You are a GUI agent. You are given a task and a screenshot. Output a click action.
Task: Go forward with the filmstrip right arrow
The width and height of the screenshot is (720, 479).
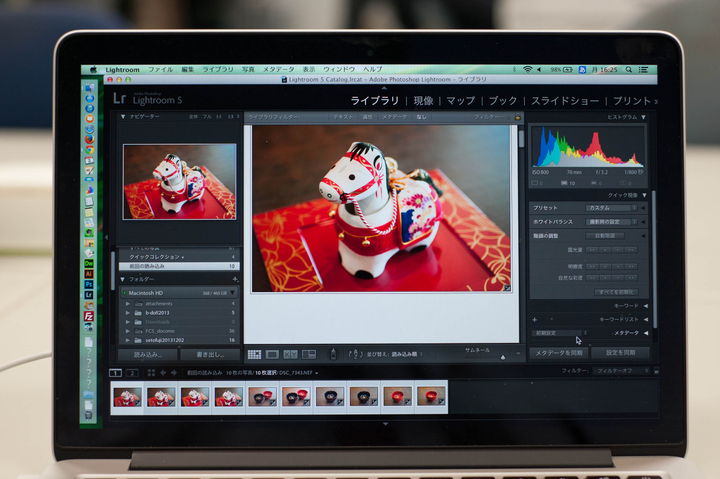(174, 373)
